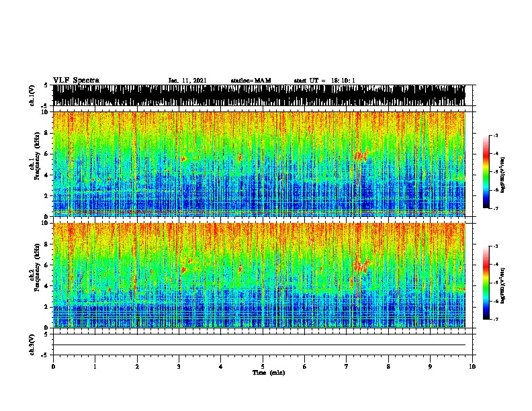Click the "ch.1(V)" axis label
Screen dimensions: 532x411
(x=32, y=95)
